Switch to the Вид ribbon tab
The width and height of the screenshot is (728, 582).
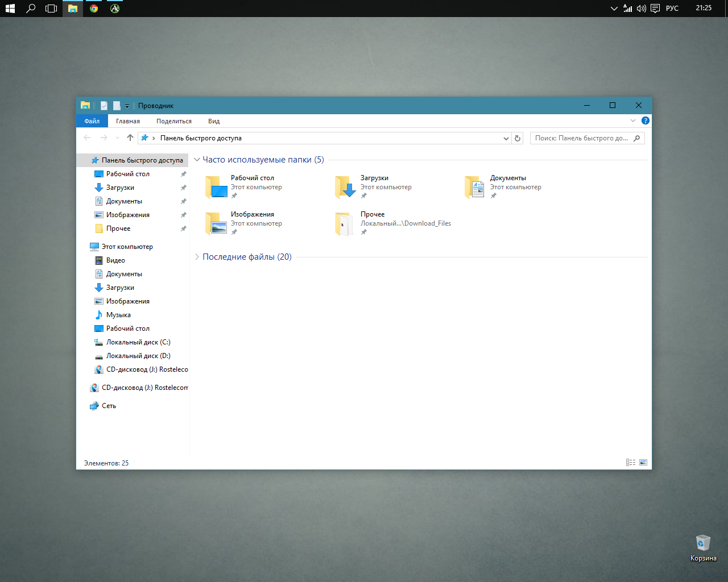point(214,121)
